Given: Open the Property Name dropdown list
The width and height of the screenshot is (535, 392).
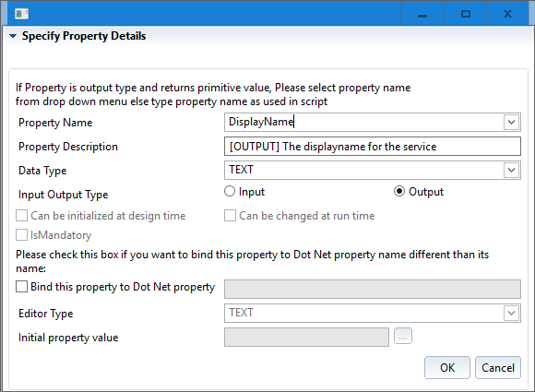Looking at the screenshot, I should pos(511,122).
